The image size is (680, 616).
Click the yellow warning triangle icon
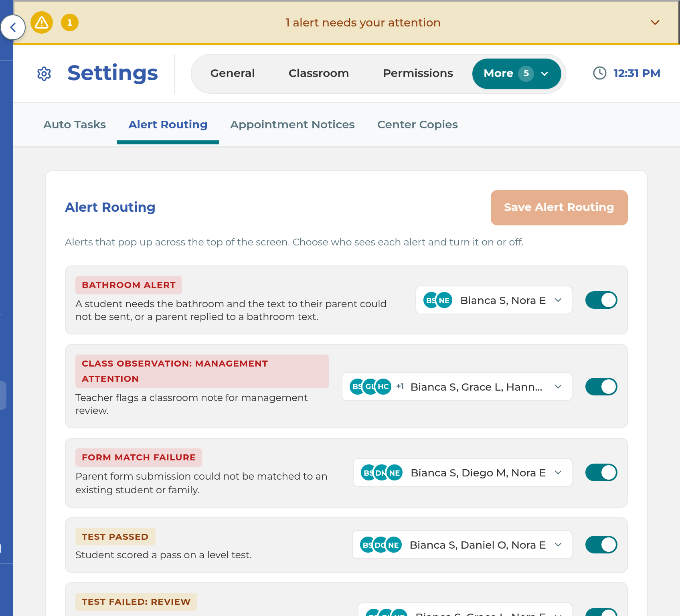[42, 22]
